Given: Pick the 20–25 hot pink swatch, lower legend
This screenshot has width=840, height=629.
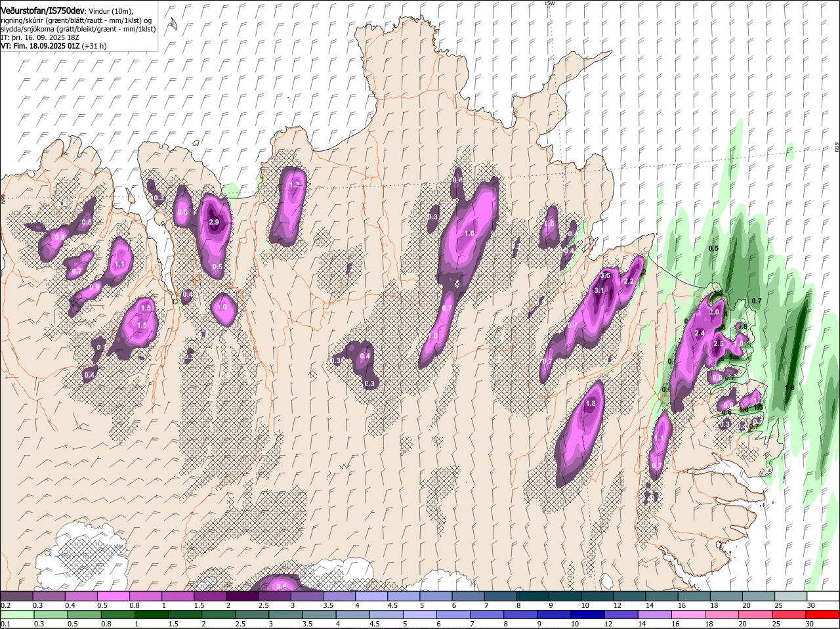Looking at the screenshot, I should 756,615.
